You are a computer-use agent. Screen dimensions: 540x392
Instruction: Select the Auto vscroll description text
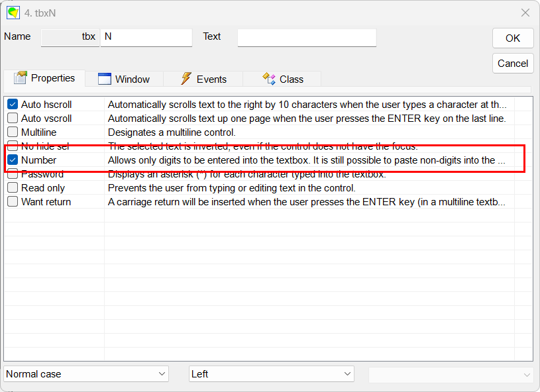pos(307,118)
